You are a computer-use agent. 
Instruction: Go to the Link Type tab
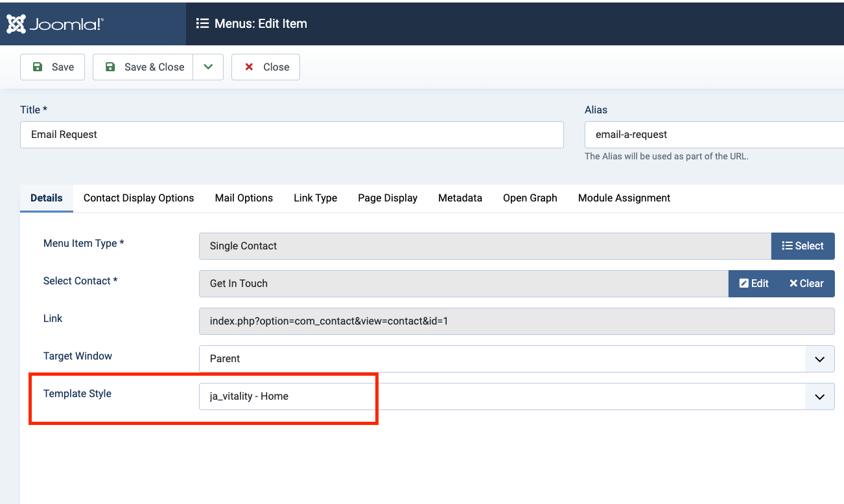coord(315,198)
